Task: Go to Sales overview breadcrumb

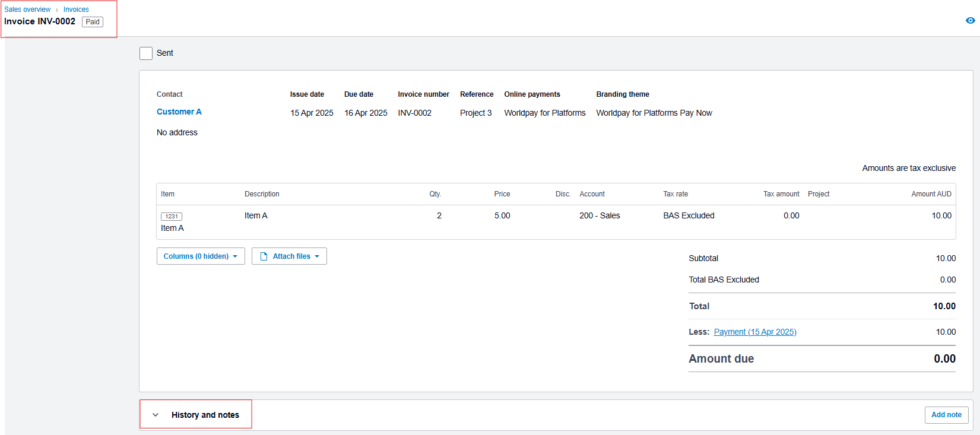Action: pyautogui.click(x=28, y=9)
